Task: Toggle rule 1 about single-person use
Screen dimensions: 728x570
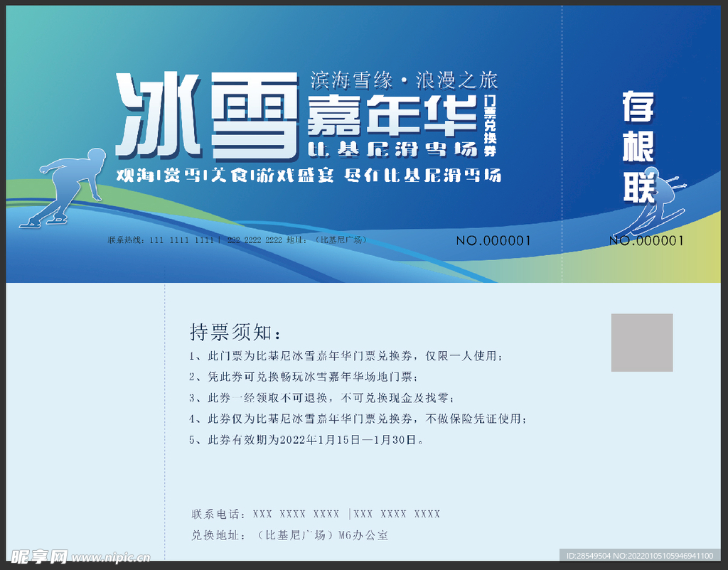Action: coord(345,357)
